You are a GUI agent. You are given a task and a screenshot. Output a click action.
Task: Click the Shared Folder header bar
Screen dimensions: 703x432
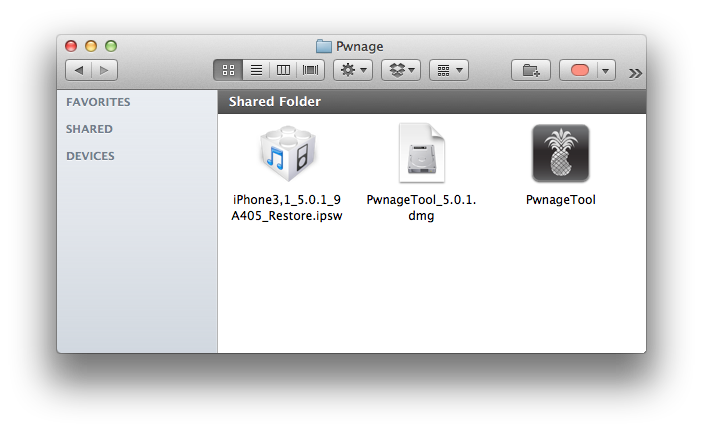[x=431, y=102]
